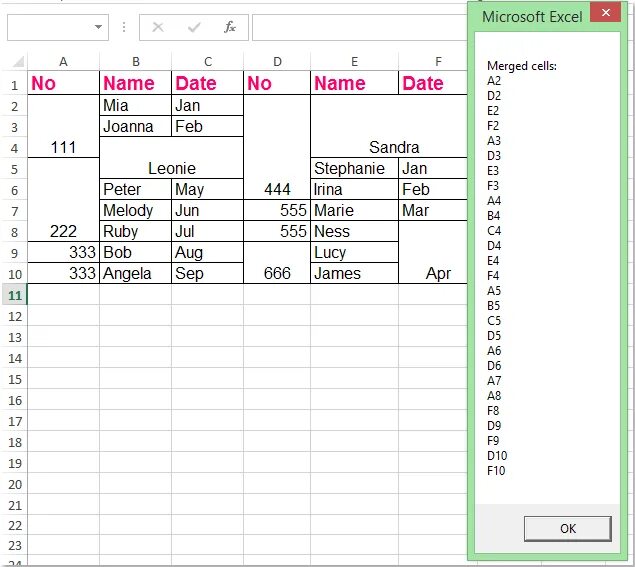635x567 pixels.
Task: Click the merged cell containing Apr
Action: [x=433, y=252]
